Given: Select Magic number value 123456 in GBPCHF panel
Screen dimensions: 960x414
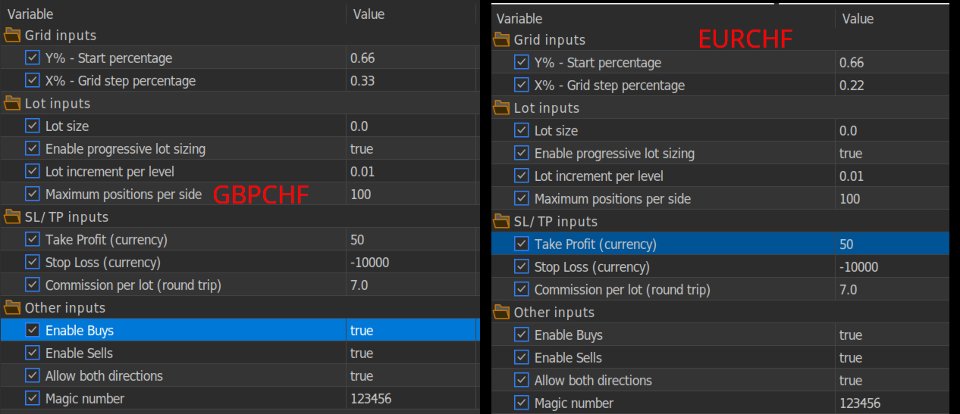Looking at the screenshot, I should pos(370,398).
